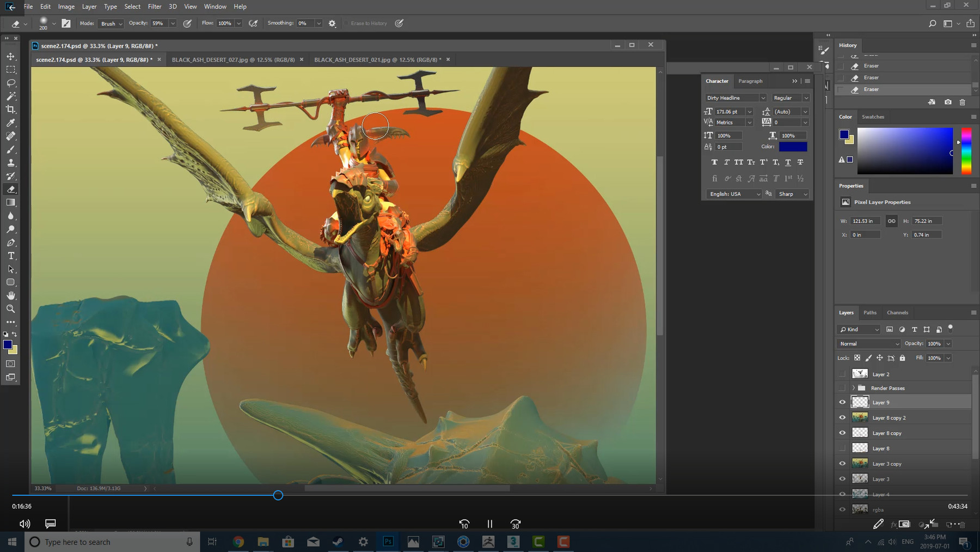
Task: Click the hue slider in Color panel
Action: click(966, 151)
